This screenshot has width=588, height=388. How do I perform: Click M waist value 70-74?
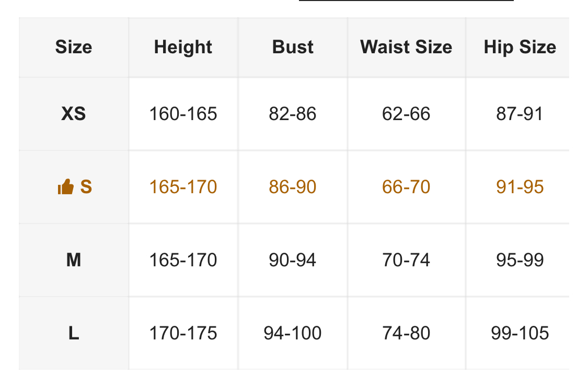(406, 260)
